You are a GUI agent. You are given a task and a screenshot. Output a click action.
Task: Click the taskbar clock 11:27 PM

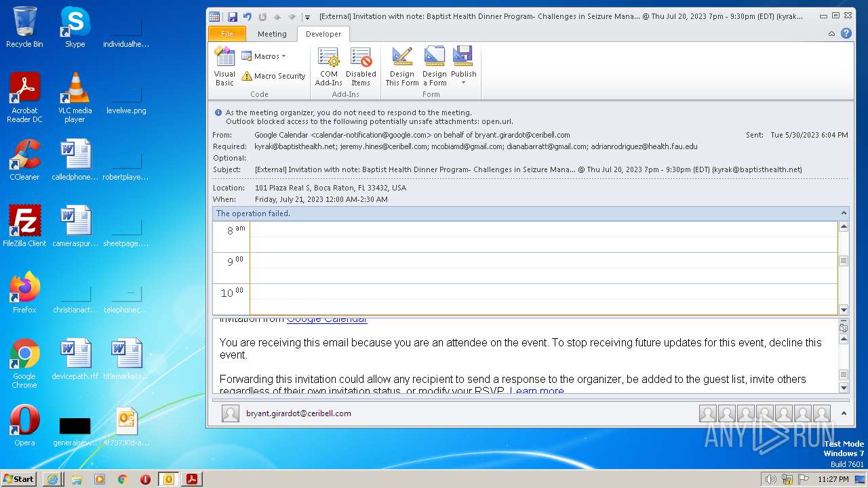[x=833, y=479]
